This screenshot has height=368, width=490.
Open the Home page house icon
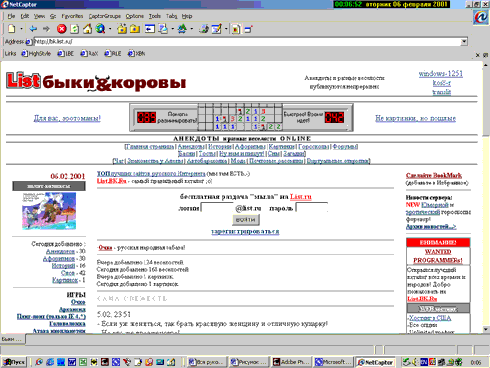[87, 29]
